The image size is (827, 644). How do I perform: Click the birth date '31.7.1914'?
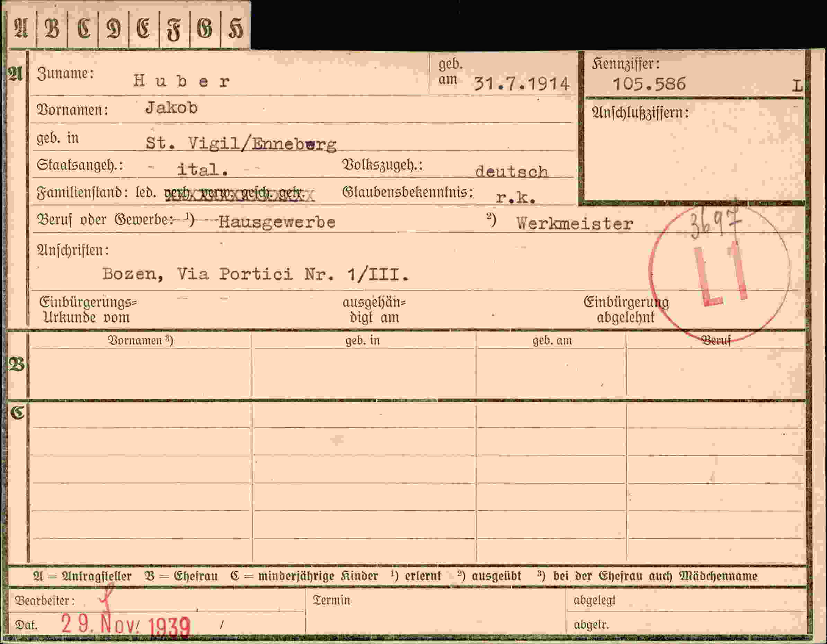pyautogui.click(x=522, y=84)
